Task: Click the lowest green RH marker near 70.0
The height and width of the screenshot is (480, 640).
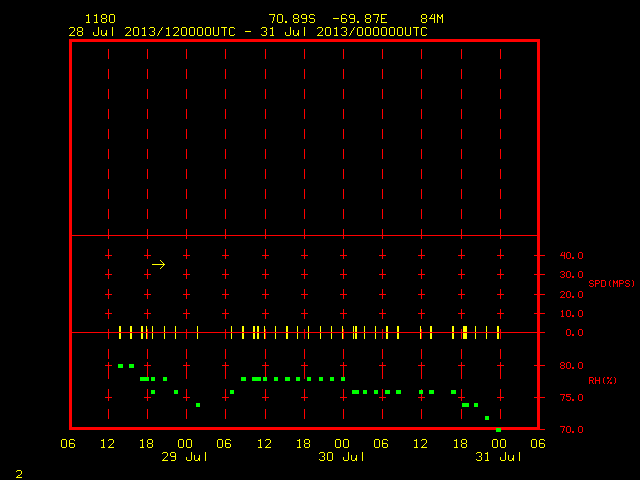Action: pyautogui.click(x=498, y=430)
